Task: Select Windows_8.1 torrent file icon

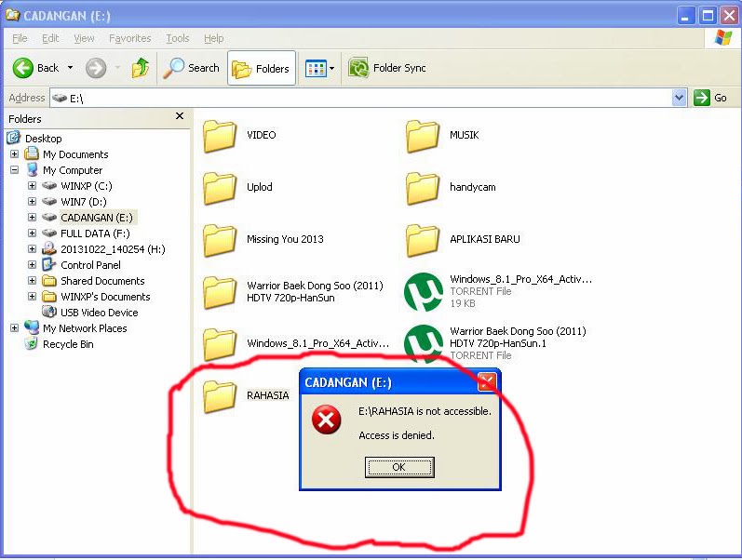Action: click(x=424, y=292)
